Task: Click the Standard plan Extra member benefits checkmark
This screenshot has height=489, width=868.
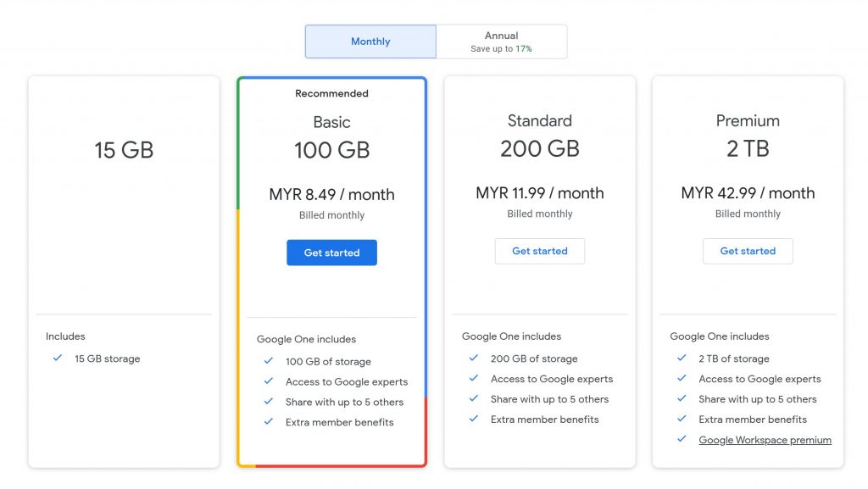Action: click(473, 419)
